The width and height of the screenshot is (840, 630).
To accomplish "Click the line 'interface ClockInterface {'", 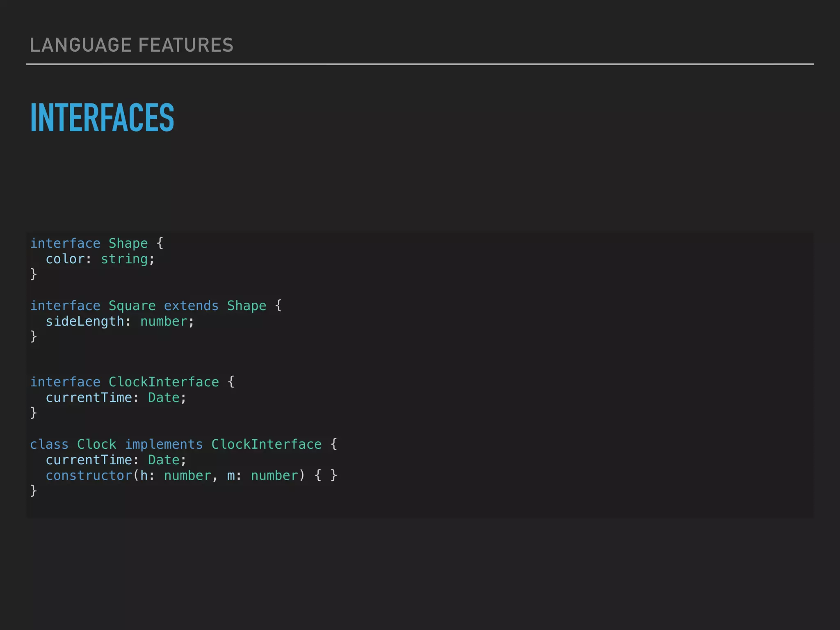I will pyautogui.click(x=132, y=382).
